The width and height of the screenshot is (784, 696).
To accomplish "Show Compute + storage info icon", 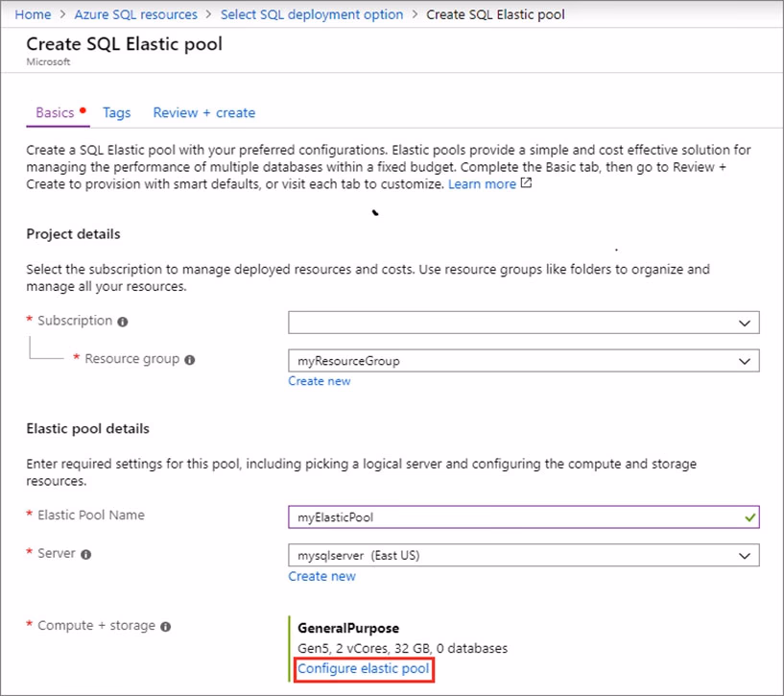I will 165,627.
